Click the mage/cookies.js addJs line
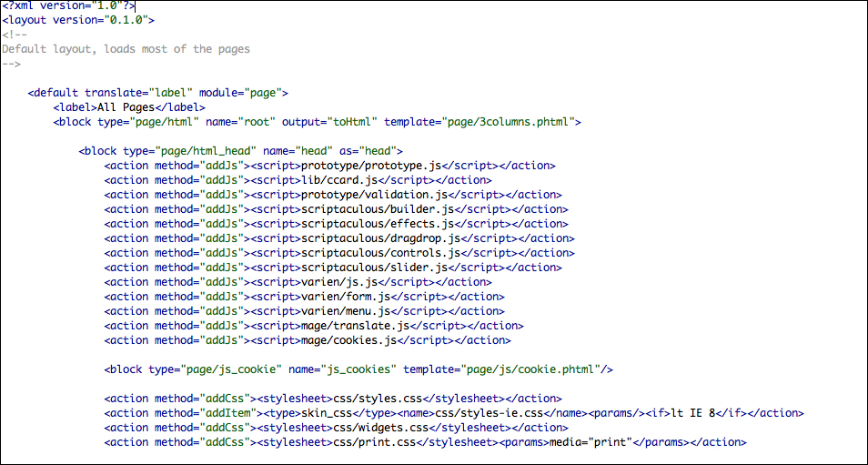The image size is (868, 465). 308,340
